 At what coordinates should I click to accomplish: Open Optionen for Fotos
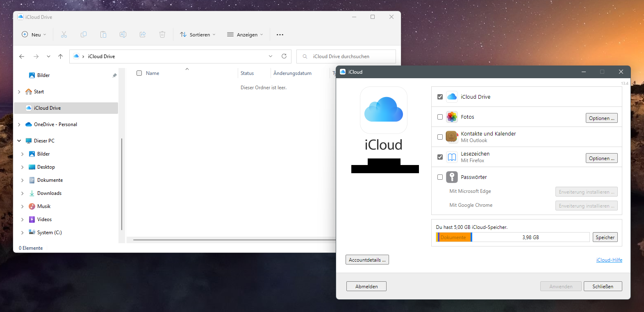(601, 118)
